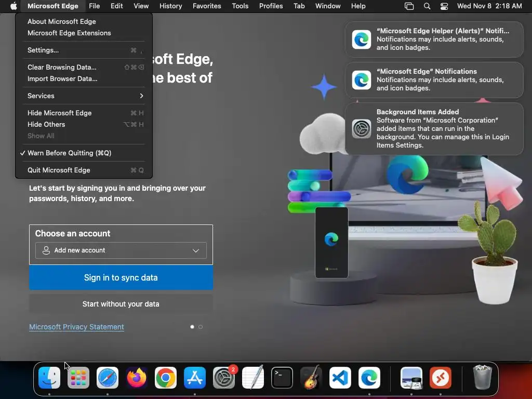
Task: Open Settings... from Edge menu
Action: [84, 50]
